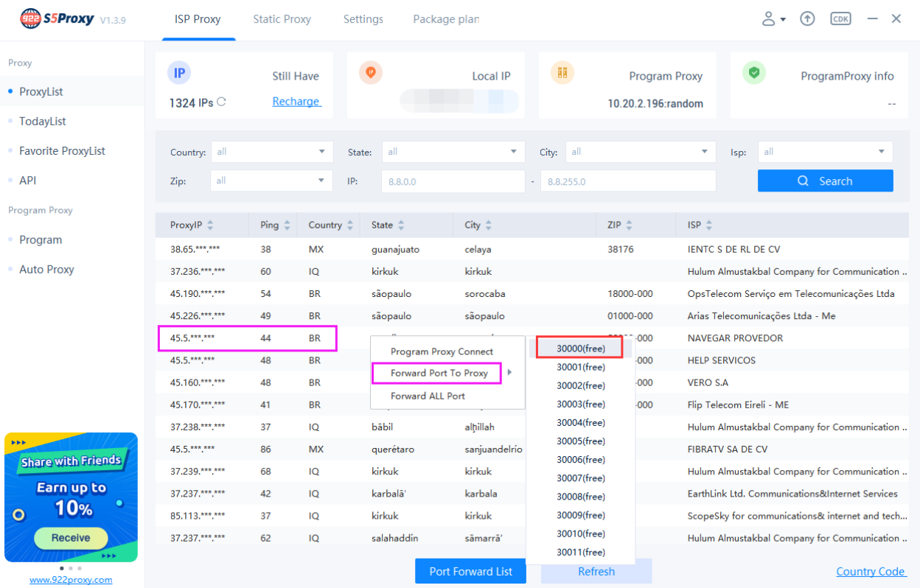Click the Program Proxy ports icon

562,73
